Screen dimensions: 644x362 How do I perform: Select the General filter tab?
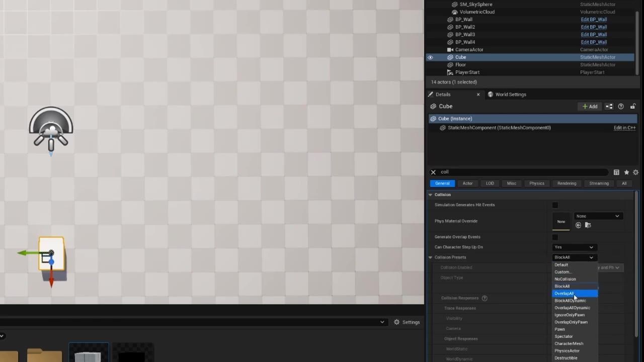tap(442, 184)
